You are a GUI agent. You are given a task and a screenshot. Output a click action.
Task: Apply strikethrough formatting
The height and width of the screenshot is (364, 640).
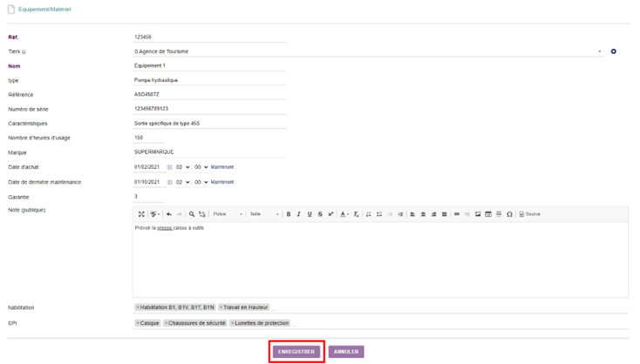point(320,214)
